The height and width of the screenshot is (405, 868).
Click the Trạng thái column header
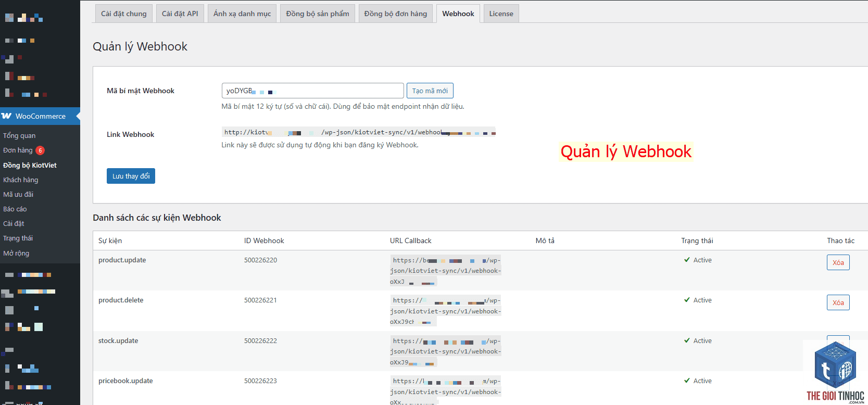click(697, 241)
